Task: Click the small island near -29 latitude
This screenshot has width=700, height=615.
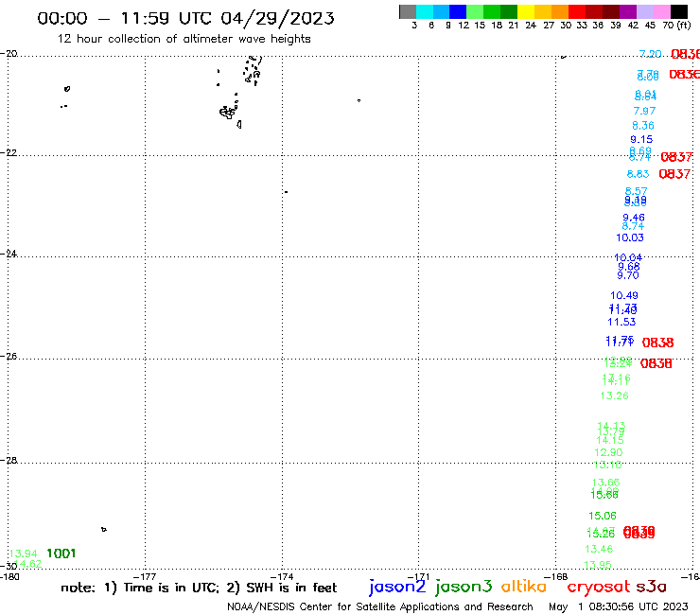Action: (103, 529)
